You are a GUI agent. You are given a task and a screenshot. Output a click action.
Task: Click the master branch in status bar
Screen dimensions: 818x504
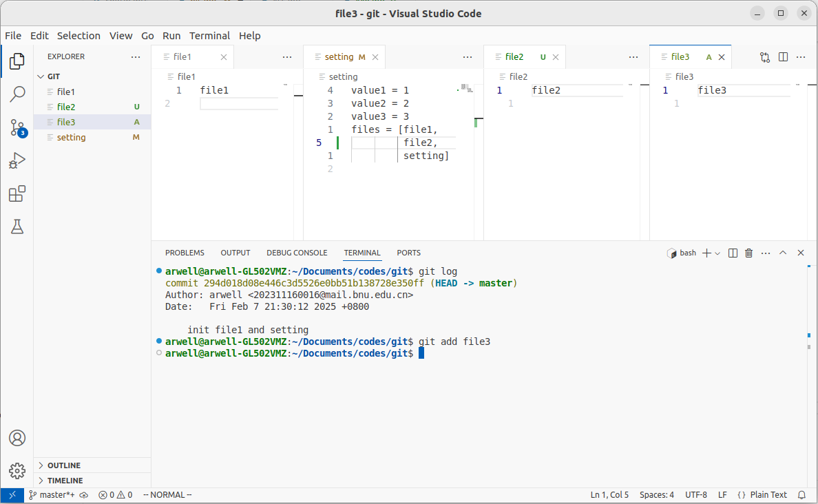coord(52,495)
